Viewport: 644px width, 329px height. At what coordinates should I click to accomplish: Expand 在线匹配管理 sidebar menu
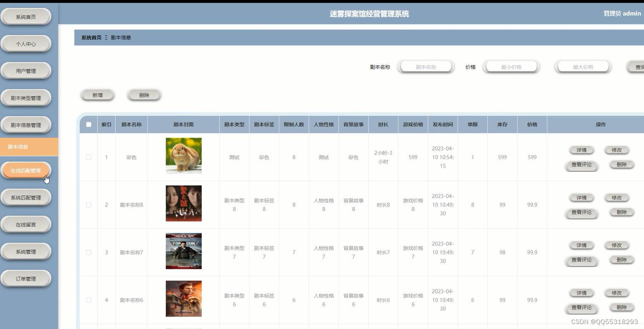click(26, 171)
